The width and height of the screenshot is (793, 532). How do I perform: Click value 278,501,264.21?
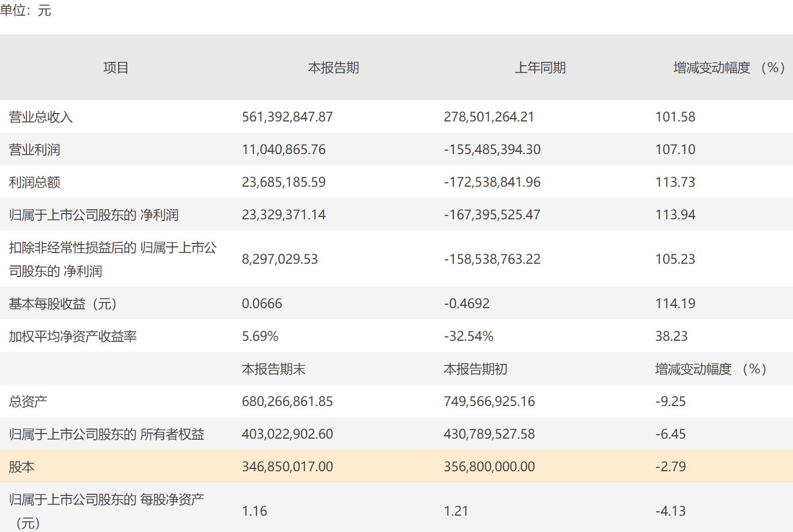tap(489, 117)
